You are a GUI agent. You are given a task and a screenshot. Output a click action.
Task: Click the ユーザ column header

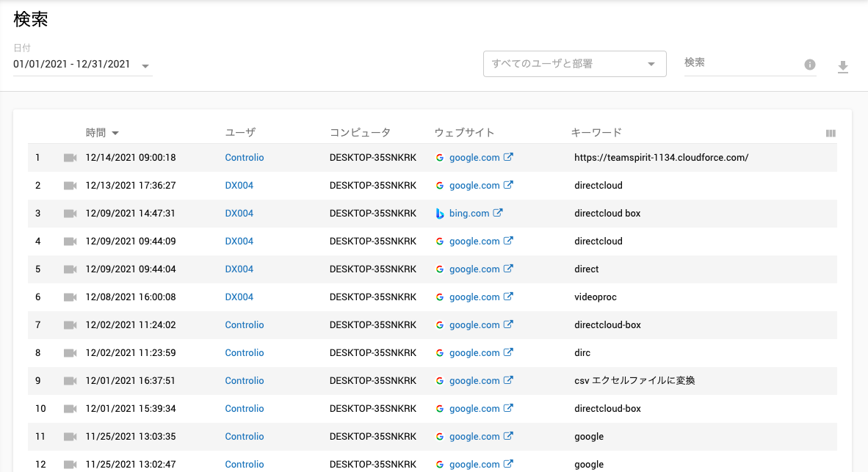click(x=240, y=133)
